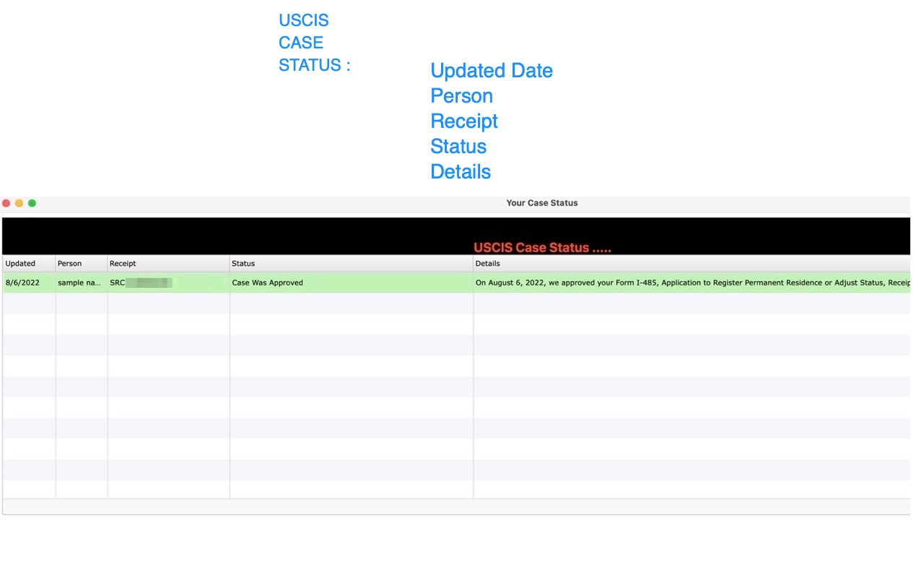924x578 pixels.
Task: Click the Updated Date blue label
Action: [492, 70]
